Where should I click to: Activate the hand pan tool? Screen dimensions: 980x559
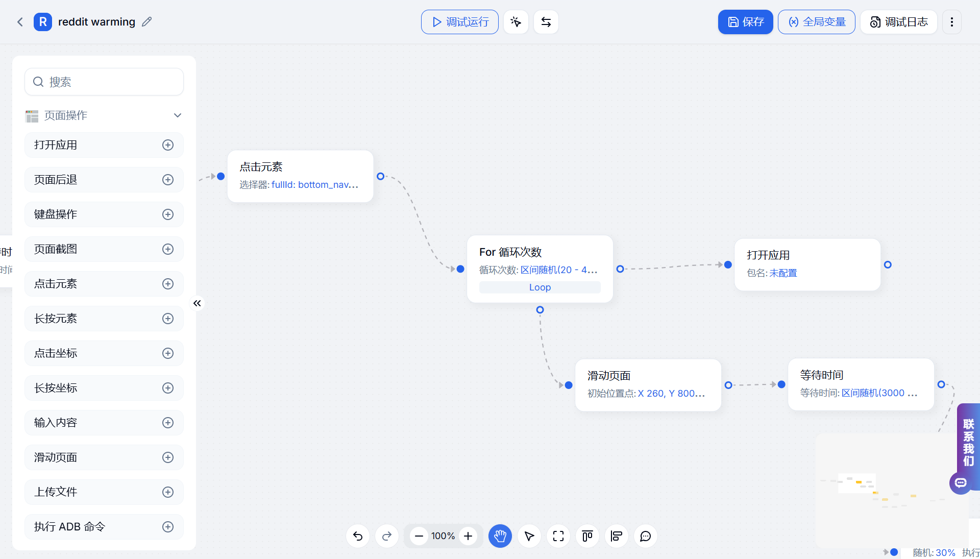pos(500,536)
